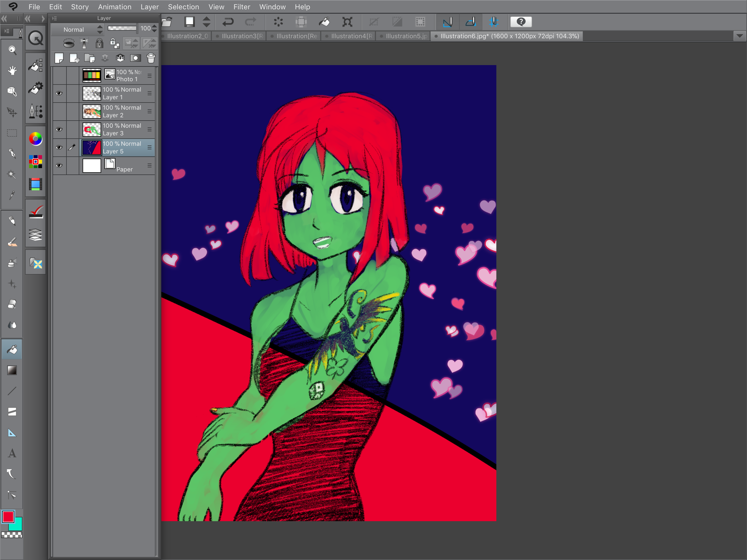Select the Airbrush tool
Image resolution: width=747 pixels, height=560 pixels.
[12, 263]
